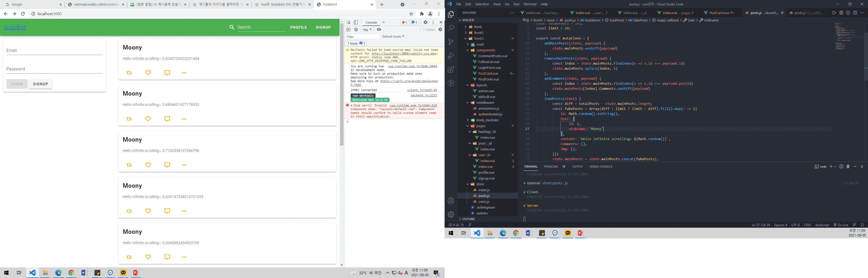Select the inspect element picker in DevTools
This screenshot has height=278, width=868.
[x=349, y=22]
